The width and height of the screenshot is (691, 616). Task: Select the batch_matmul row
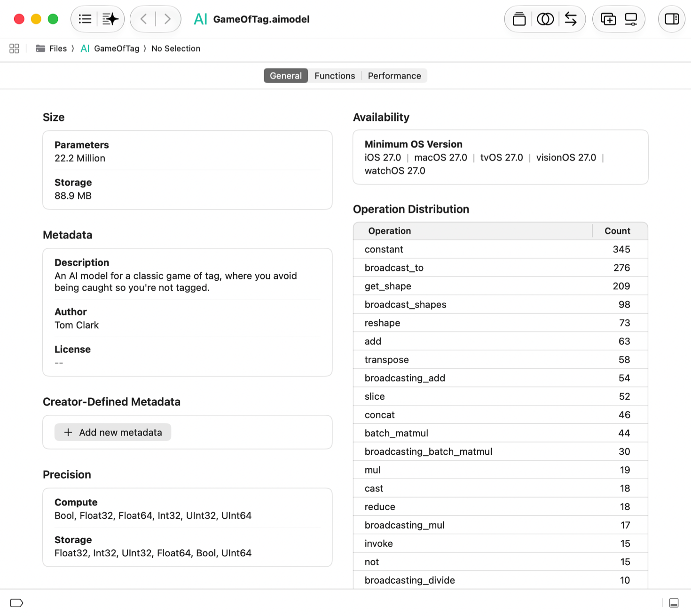pos(501,433)
